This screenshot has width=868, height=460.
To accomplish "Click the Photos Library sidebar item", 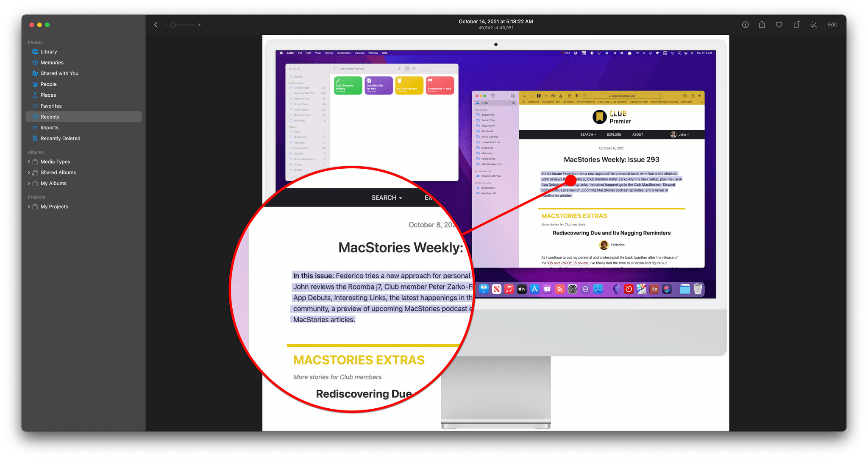I will (48, 51).
